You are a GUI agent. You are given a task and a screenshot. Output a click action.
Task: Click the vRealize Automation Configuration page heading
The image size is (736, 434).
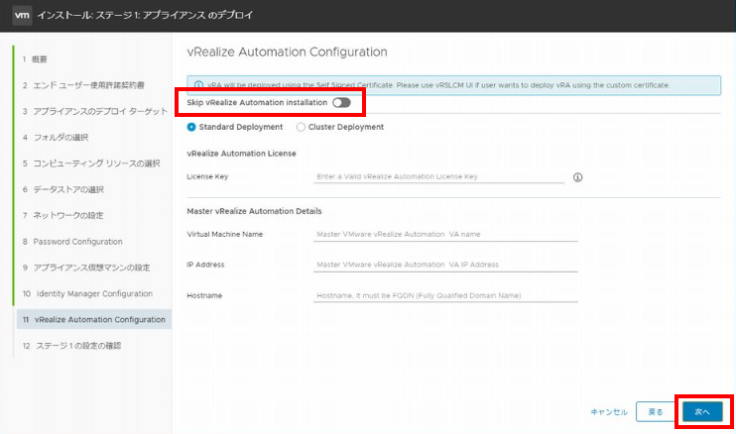tap(287, 52)
